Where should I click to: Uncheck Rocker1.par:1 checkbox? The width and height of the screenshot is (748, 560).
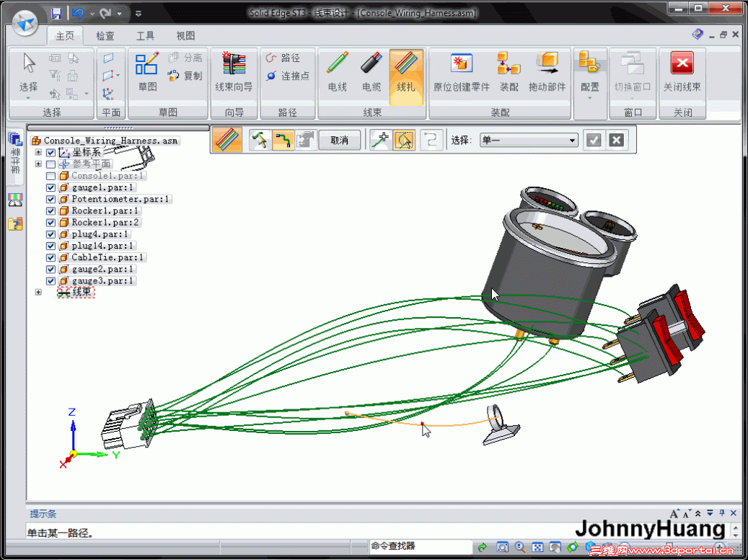[51, 210]
